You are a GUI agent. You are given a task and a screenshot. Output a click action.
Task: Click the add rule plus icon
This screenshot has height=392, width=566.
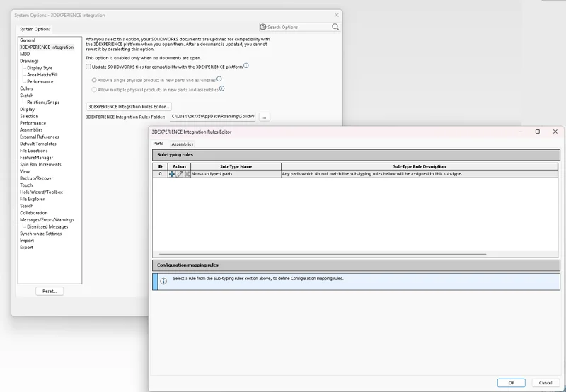coord(172,173)
